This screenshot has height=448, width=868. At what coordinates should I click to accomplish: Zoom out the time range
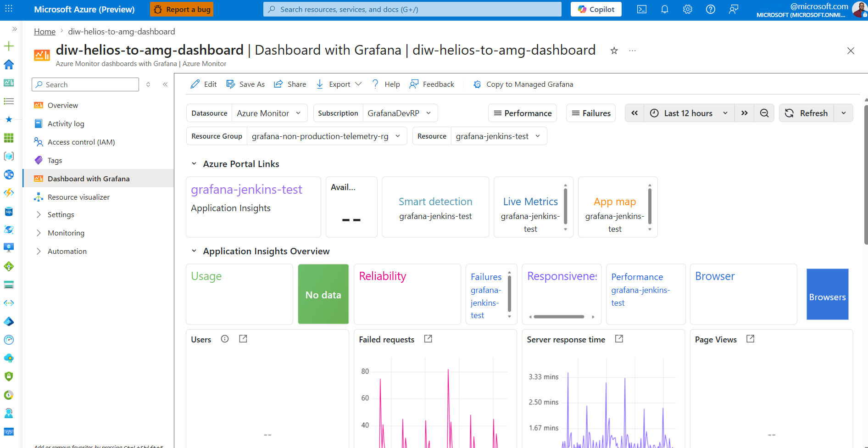[764, 113]
